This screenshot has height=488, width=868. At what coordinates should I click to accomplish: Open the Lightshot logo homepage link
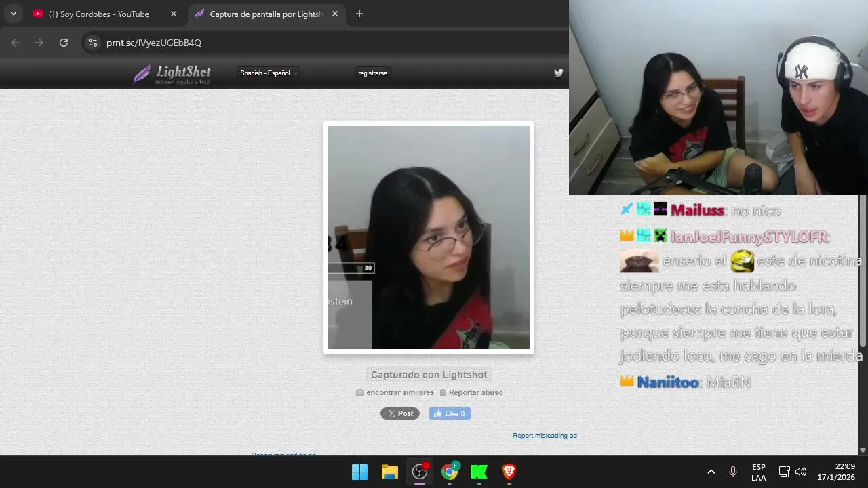(x=172, y=74)
